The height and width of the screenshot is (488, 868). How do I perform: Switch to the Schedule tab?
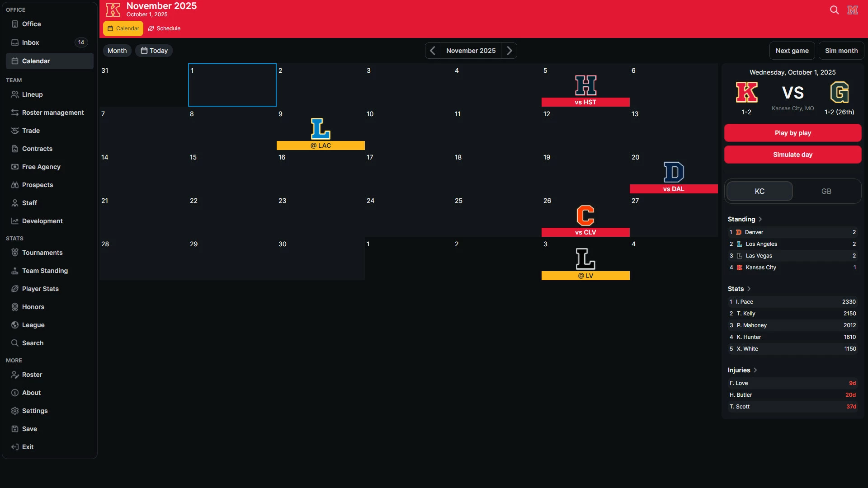coord(165,28)
